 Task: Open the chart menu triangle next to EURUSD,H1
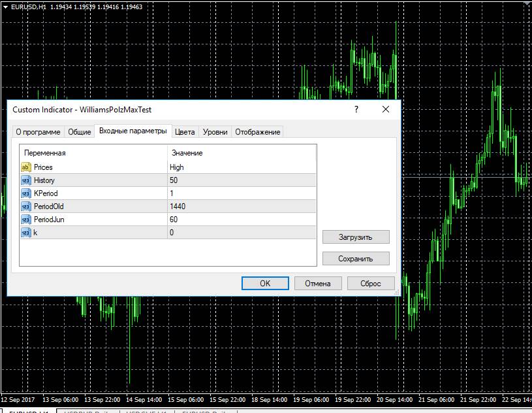pos(5,7)
